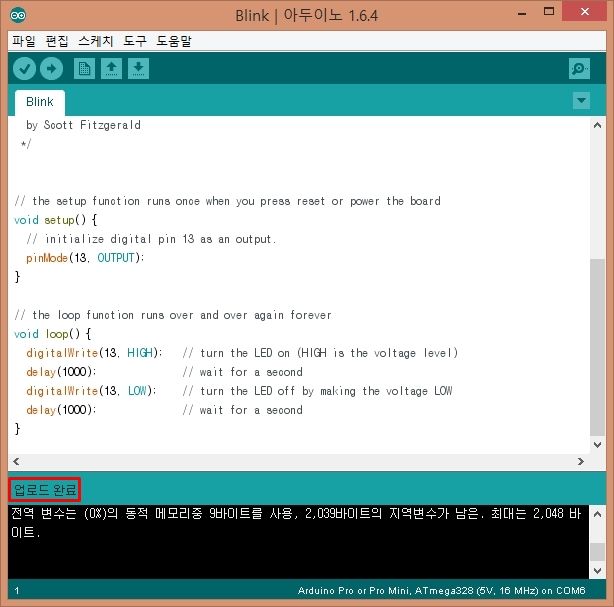Click the horizontal scroll-left arrow

[16, 461]
